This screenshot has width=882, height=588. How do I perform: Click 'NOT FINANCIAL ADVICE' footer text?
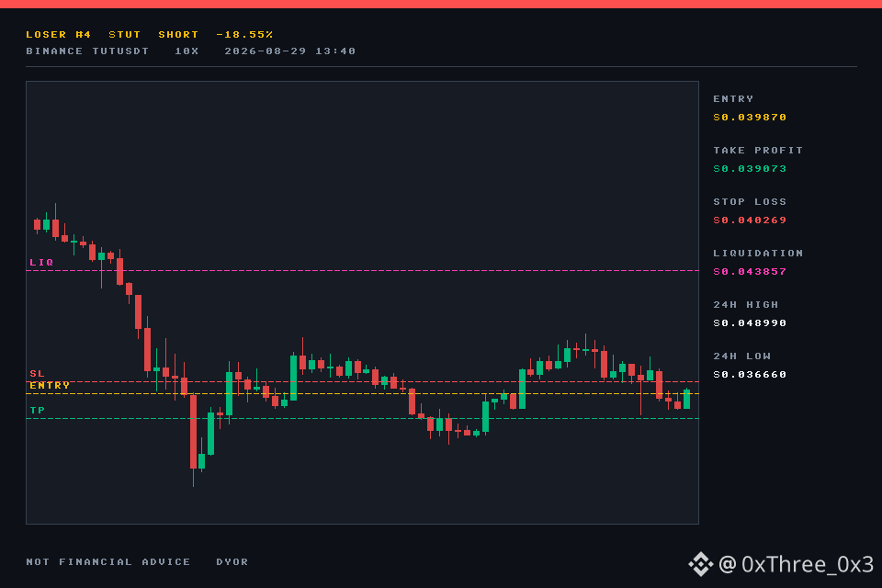(x=108, y=562)
